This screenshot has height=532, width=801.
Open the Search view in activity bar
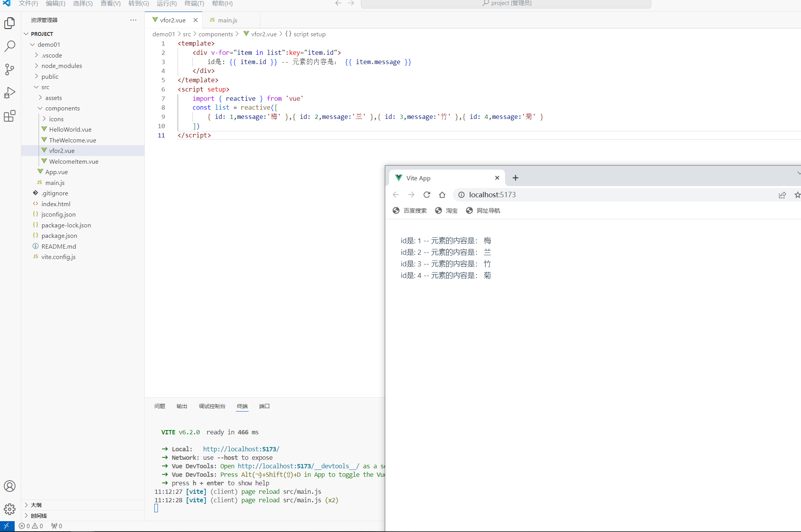coord(10,46)
